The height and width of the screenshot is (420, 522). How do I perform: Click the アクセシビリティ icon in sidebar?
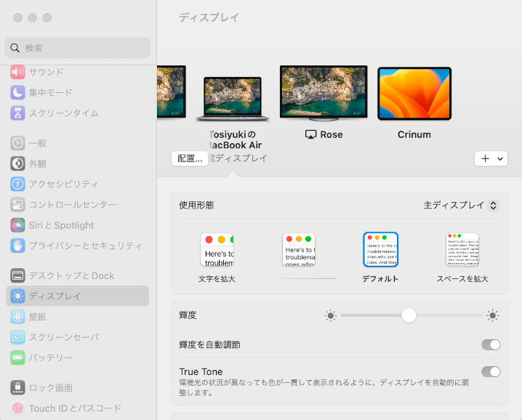pos(17,184)
